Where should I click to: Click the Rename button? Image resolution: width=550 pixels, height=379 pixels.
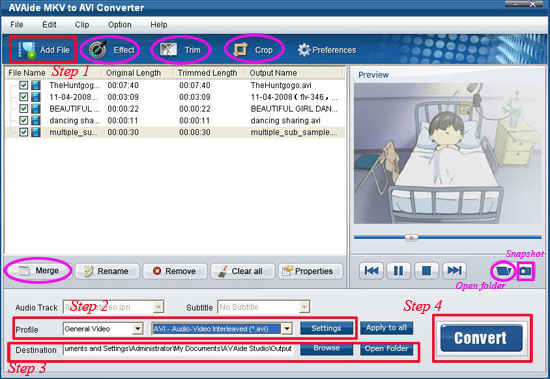tap(107, 271)
